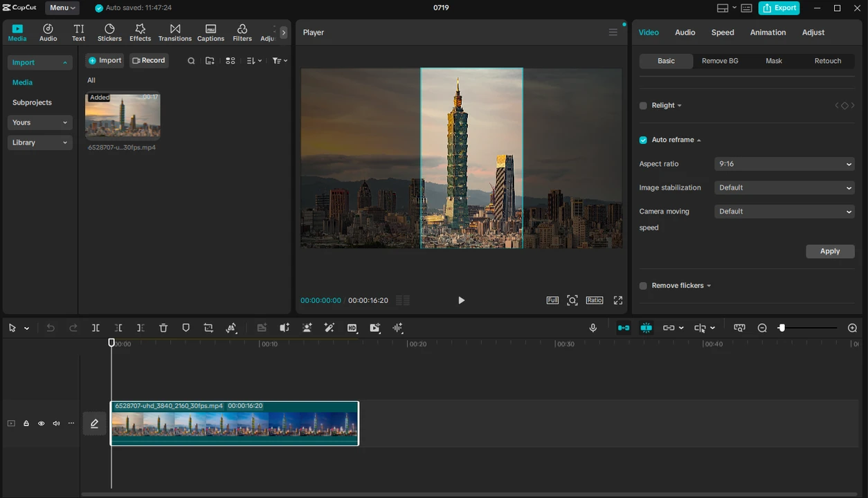The height and width of the screenshot is (498, 868).
Task: Expand the Library section
Action: click(x=40, y=142)
